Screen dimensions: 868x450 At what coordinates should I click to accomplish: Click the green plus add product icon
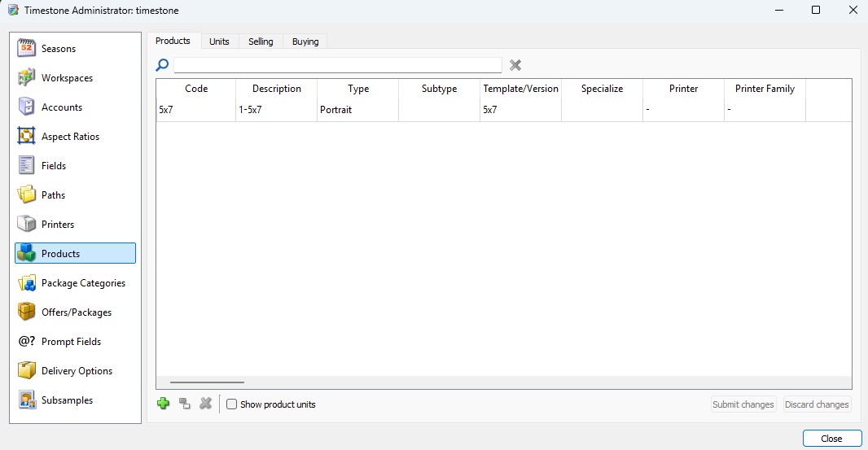click(163, 404)
